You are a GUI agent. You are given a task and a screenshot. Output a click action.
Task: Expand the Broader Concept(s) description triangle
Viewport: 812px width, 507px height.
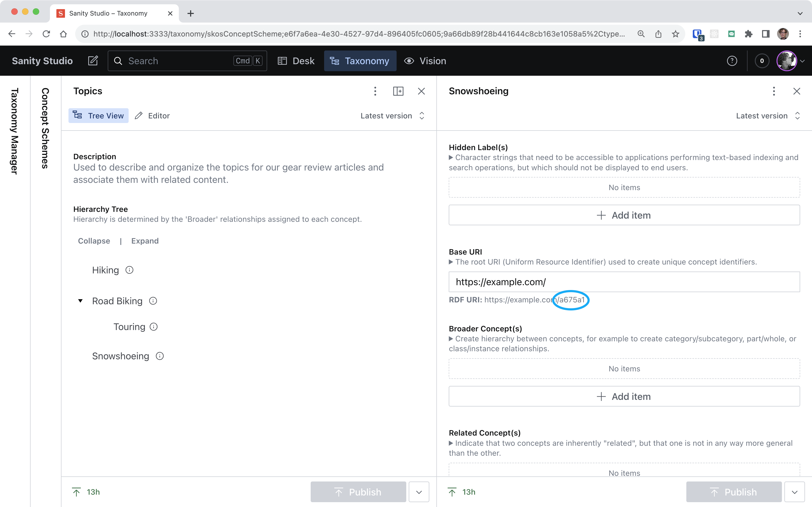(x=451, y=339)
